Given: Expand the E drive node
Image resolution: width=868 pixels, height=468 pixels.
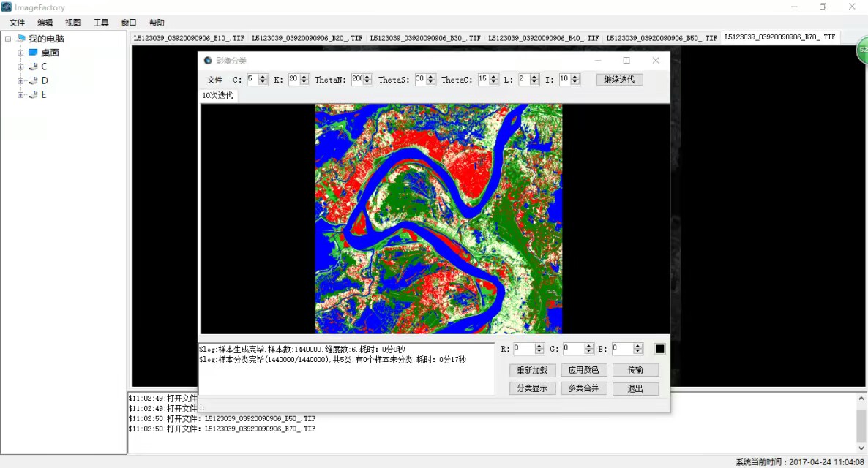Looking at the screenshot, I should [20, 94].
